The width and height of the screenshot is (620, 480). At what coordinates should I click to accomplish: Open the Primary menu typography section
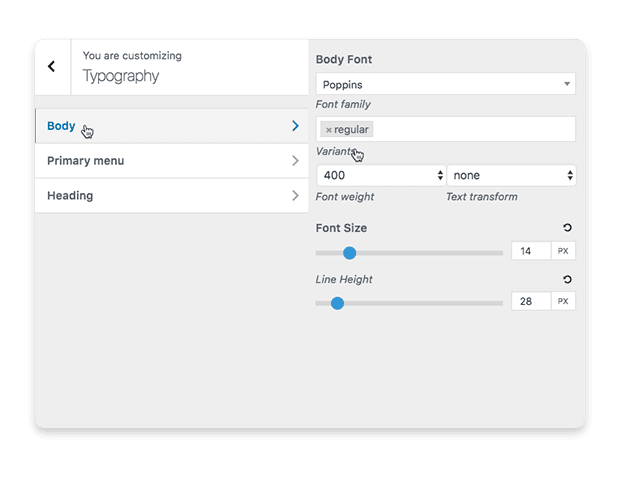pos(172,161)
